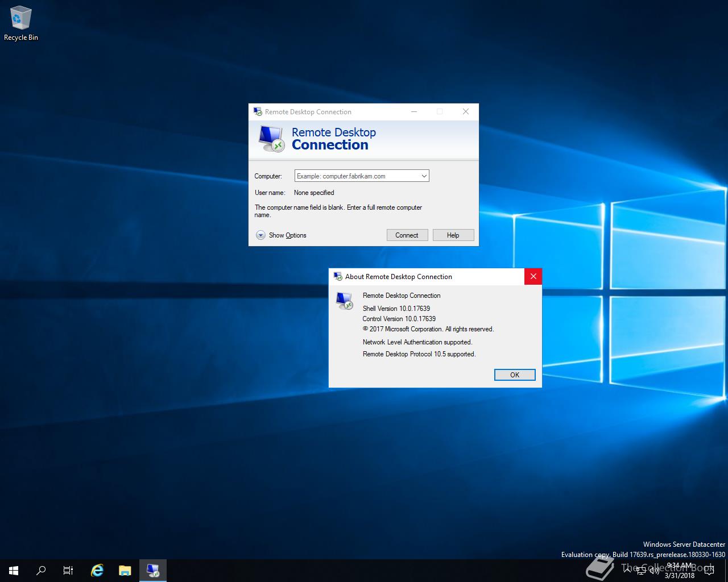Open the Recycle Bin desktop icon
The height and width of the screenshot is (582, 728).
20,24
